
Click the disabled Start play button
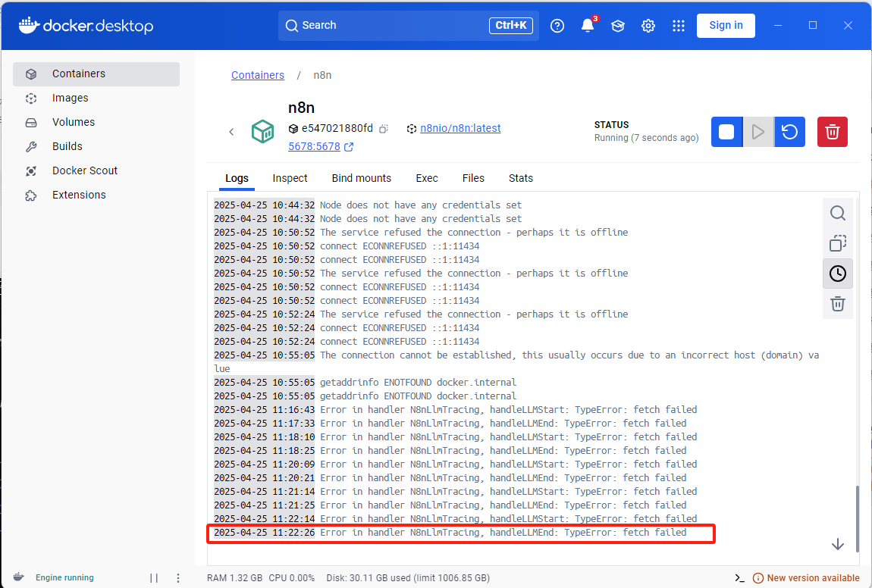coord(758,132)
